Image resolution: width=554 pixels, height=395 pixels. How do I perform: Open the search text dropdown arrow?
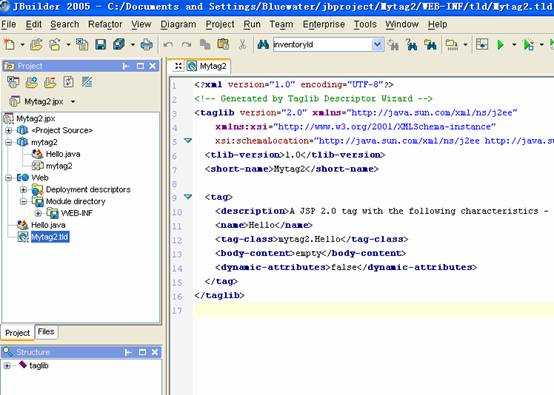[377, 45]
